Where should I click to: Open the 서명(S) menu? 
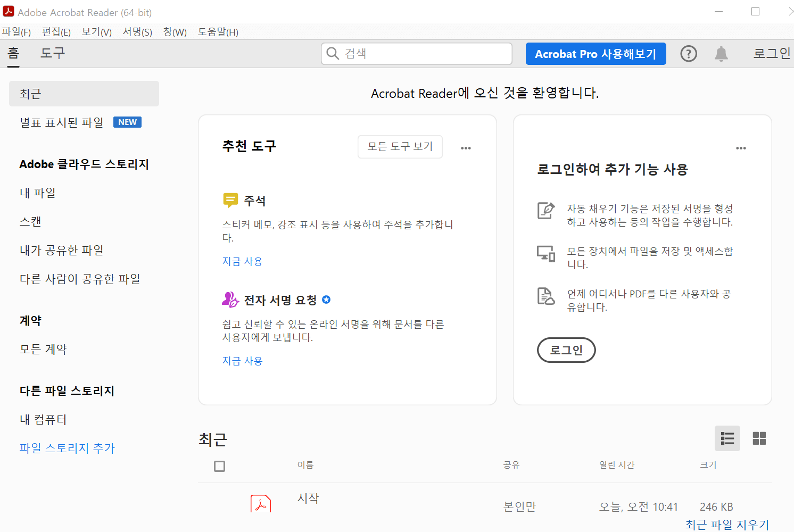point(137,32)
